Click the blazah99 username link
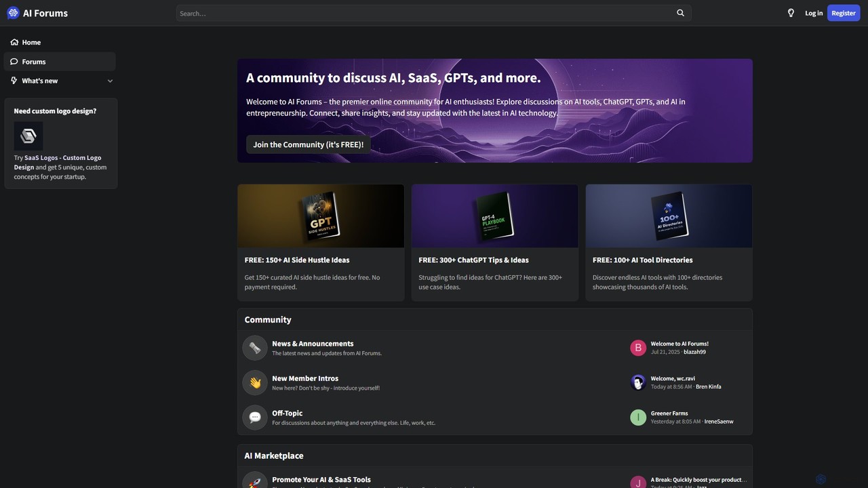This screenshot has height=488, width=868. [694, 352]
